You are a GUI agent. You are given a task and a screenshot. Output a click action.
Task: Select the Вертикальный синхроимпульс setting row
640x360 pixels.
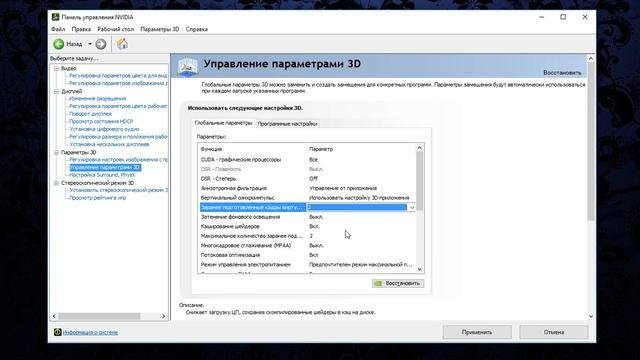coord(307,198)
